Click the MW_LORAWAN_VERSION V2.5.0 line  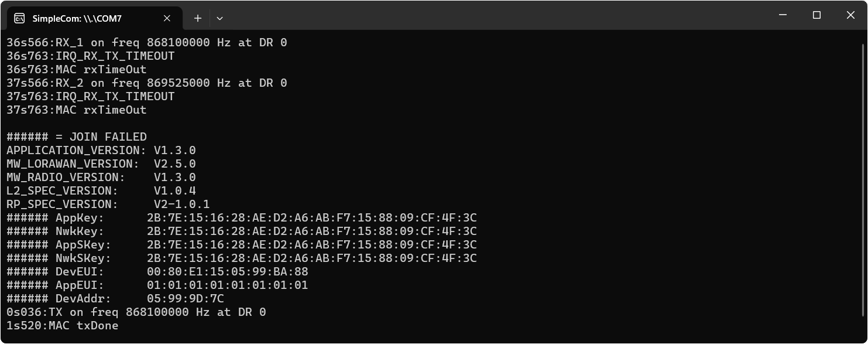(101, 164)
